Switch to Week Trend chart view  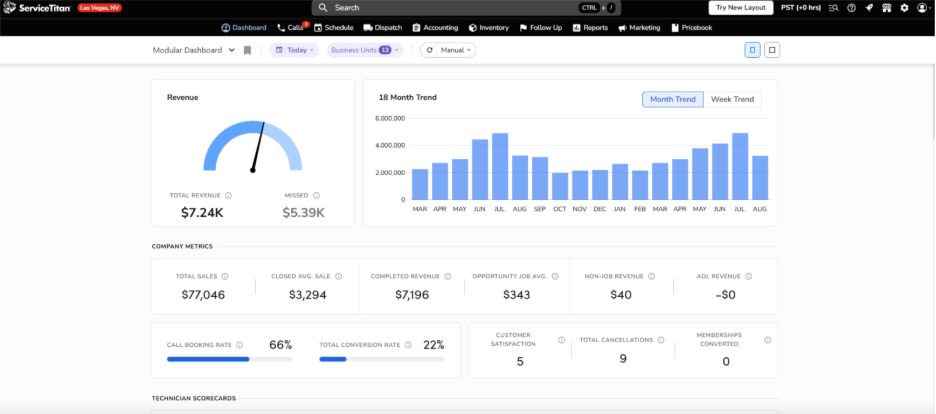coord(731,99)
